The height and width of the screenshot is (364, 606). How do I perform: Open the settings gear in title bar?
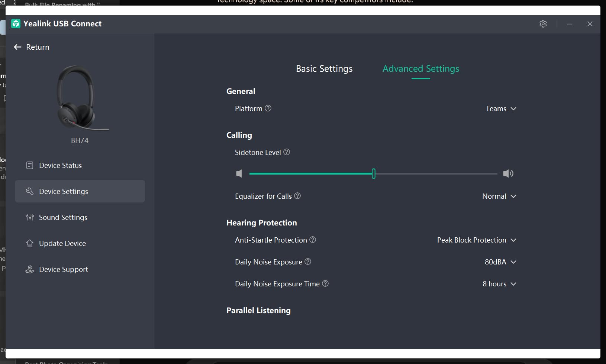pyautogui.click(x=543, y=24)
